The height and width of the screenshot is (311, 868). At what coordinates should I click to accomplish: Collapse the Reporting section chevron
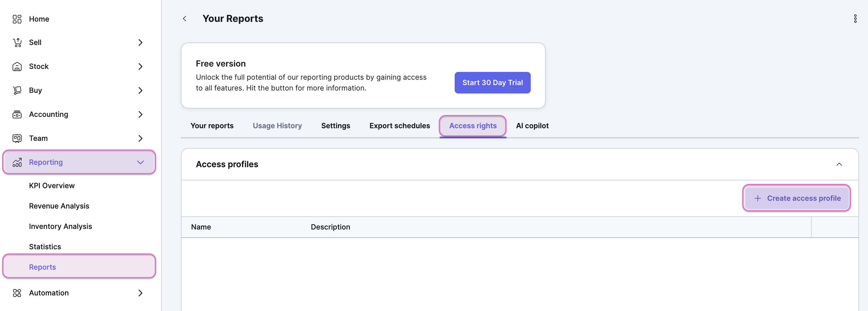point(140,162)
